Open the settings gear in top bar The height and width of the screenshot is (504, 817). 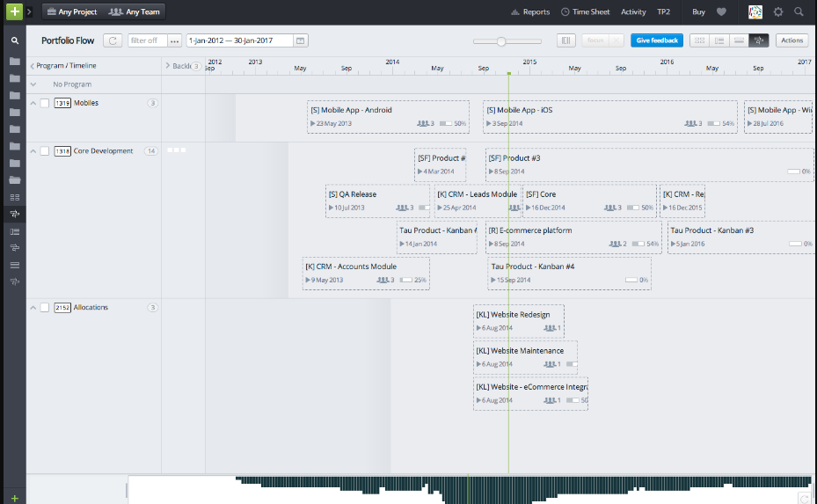[x=778, y=12]
